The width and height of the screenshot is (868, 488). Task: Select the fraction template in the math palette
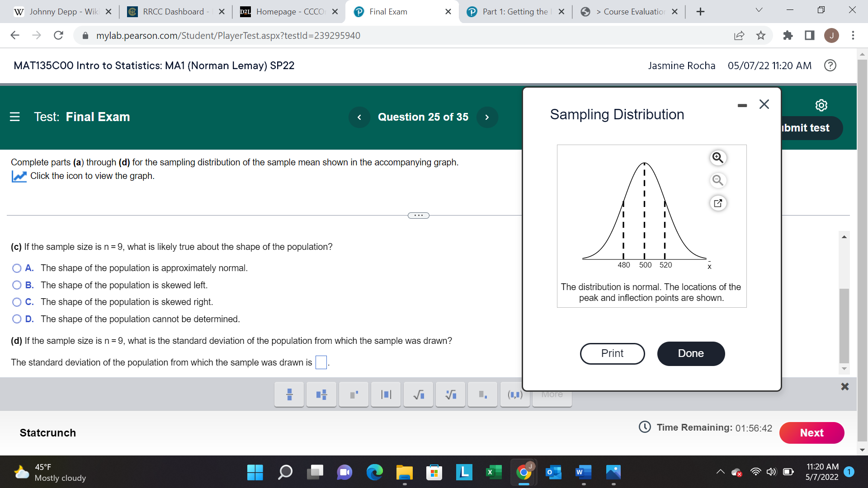click(x=288, y=394)
